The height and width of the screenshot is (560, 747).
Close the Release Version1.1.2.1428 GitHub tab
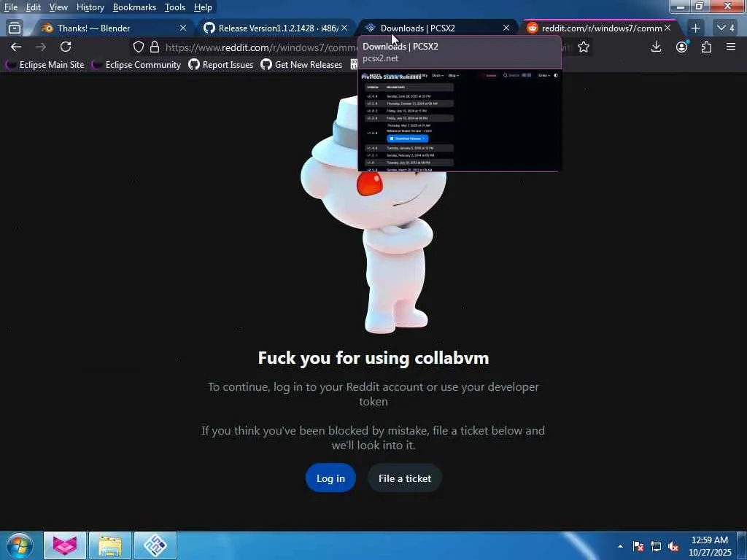click(344, 28)
